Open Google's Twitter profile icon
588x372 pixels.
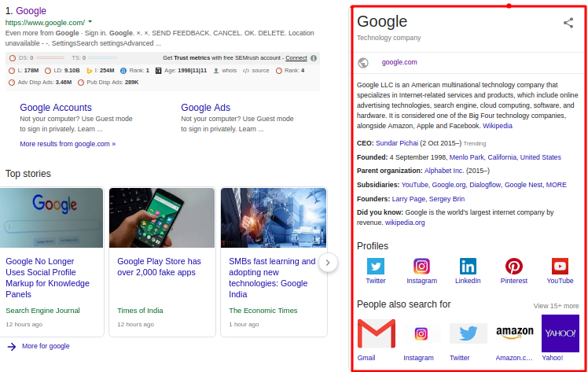click(x=376, y=267)
